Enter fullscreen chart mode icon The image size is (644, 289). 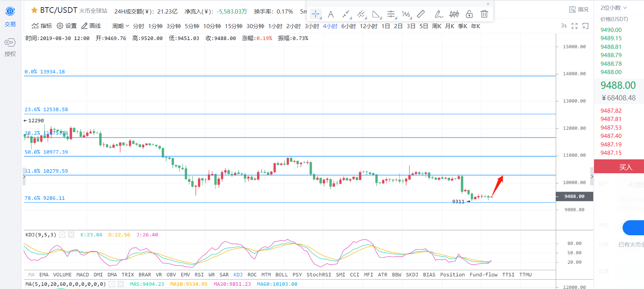574,26
